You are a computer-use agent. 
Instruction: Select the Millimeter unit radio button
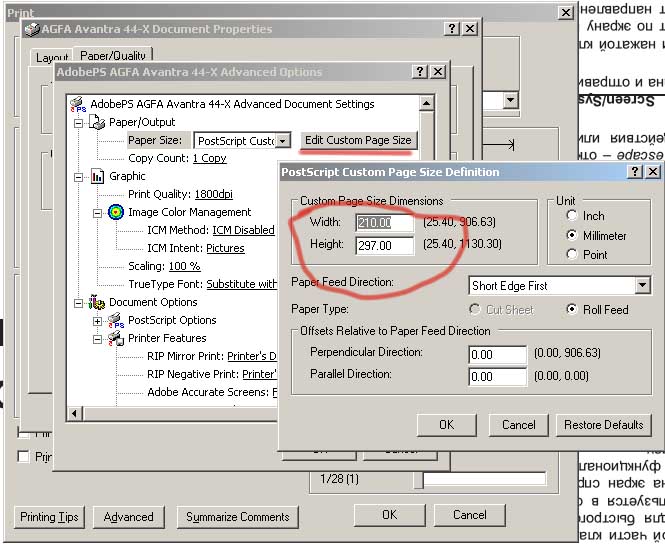572,235
